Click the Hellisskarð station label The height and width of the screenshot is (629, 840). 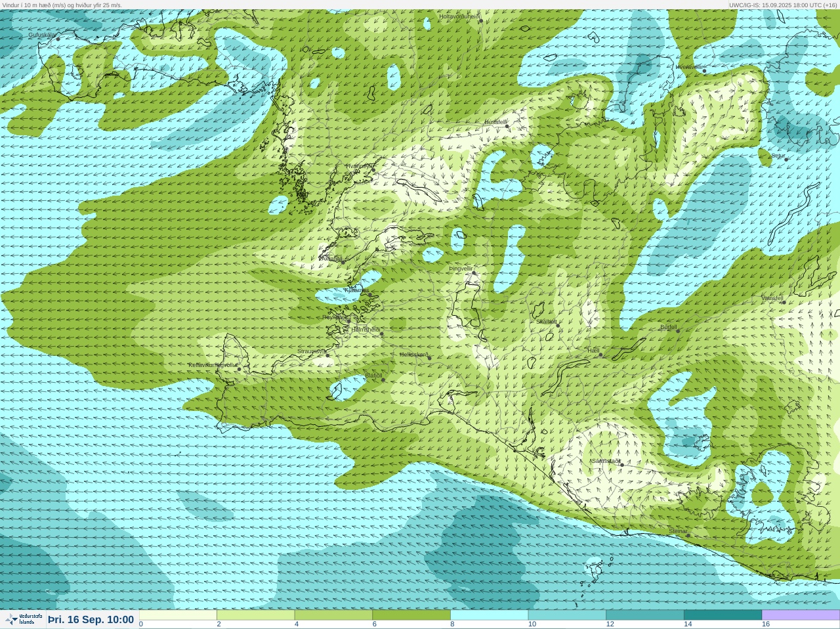tap(414, 355)
